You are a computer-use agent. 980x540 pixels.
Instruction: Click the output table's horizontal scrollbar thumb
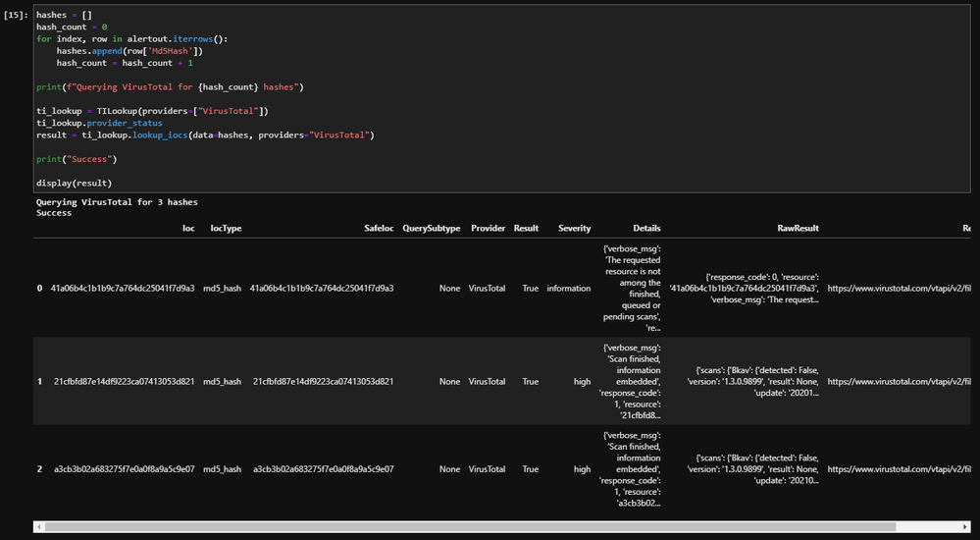[470, 527]
